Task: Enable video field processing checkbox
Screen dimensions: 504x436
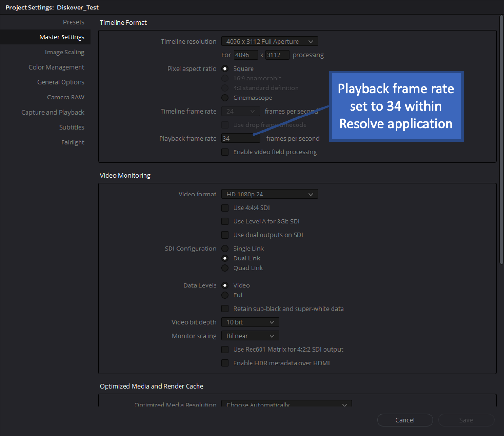Action: pyautogui.click(x=225, y=152)
